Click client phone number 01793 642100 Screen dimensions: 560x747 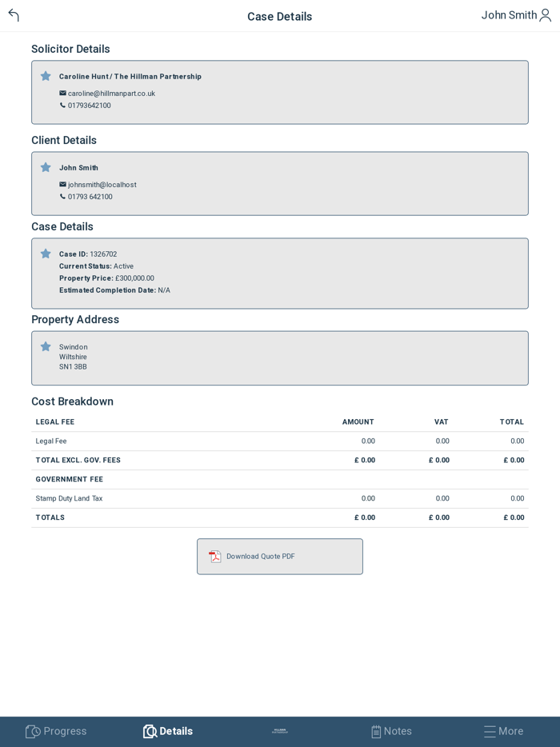point(90,197)
